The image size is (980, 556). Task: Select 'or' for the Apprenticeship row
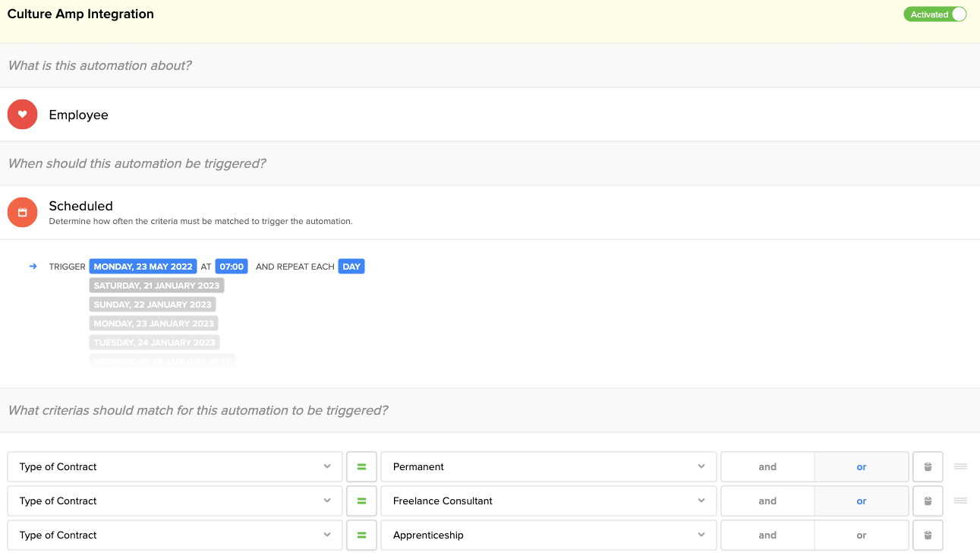point(861,535)
